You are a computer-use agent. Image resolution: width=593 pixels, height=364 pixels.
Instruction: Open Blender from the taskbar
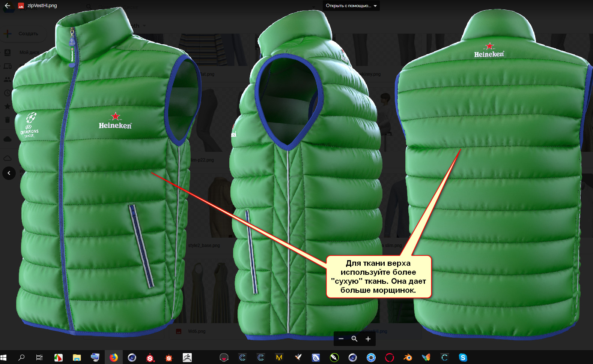[408, 358]
